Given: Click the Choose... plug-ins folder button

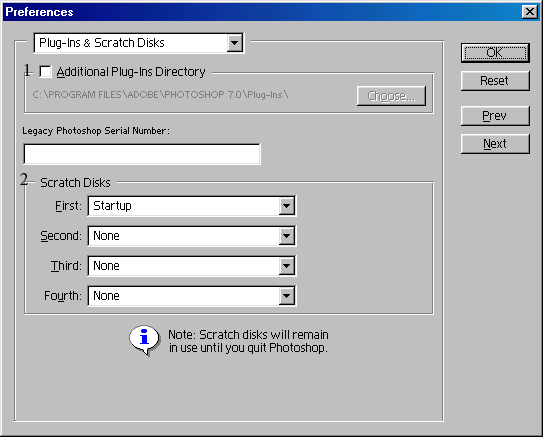Looking at the screenshot, I should (x=391, y=96).
